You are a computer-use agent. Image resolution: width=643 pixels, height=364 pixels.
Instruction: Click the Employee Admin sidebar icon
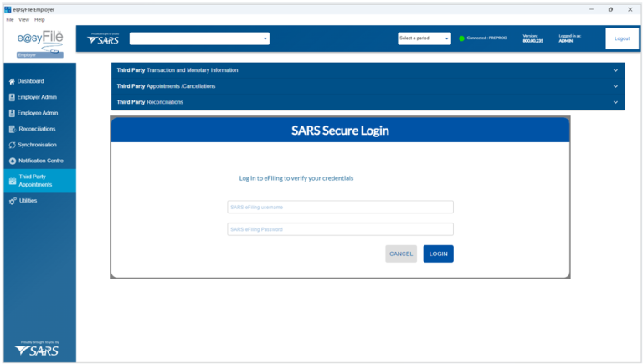tap(12, 114)
